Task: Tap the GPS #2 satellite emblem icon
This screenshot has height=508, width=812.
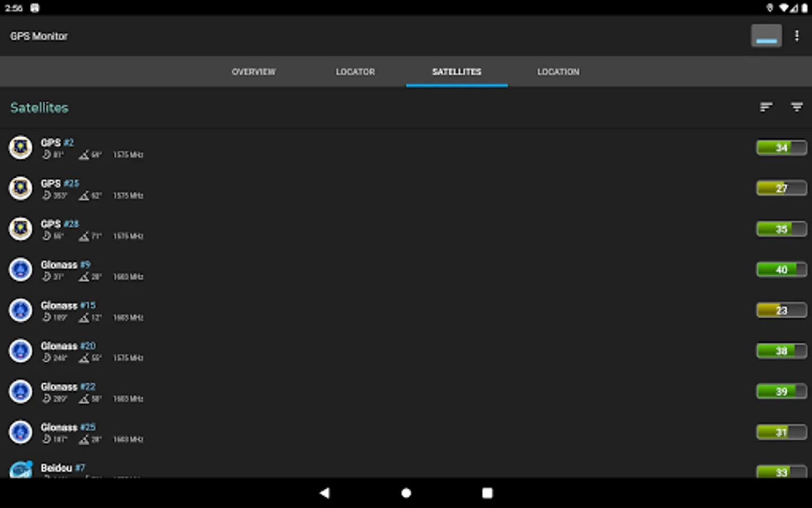Action: [x=21, y=147]
